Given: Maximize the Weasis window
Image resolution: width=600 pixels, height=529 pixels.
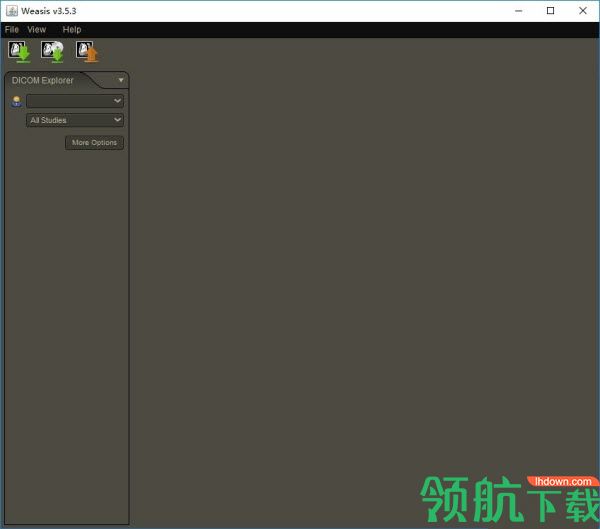Looking at the screenshot, I should click(x=550, y=11).
